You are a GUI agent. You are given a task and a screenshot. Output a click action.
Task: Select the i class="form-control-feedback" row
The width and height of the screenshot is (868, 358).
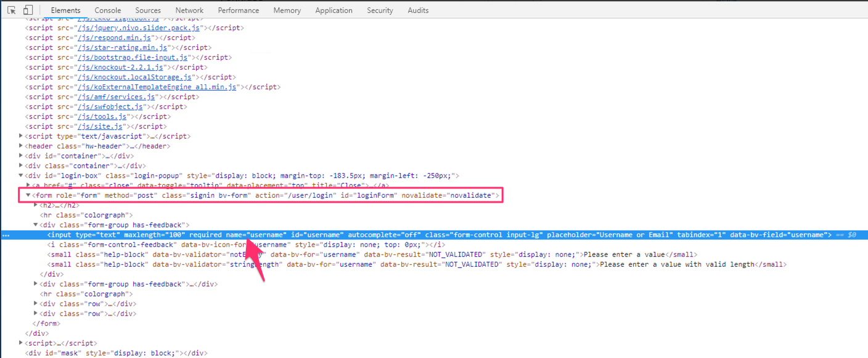pos(247,245)
